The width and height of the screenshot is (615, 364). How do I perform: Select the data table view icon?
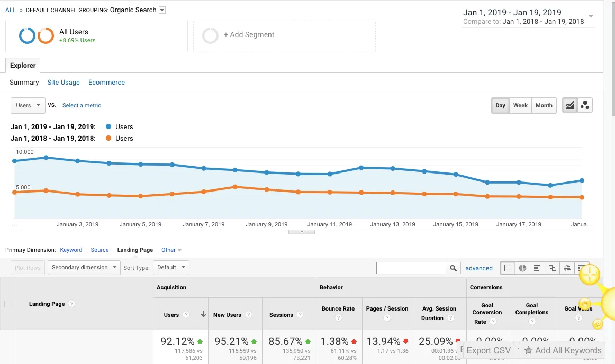point(508,268)
